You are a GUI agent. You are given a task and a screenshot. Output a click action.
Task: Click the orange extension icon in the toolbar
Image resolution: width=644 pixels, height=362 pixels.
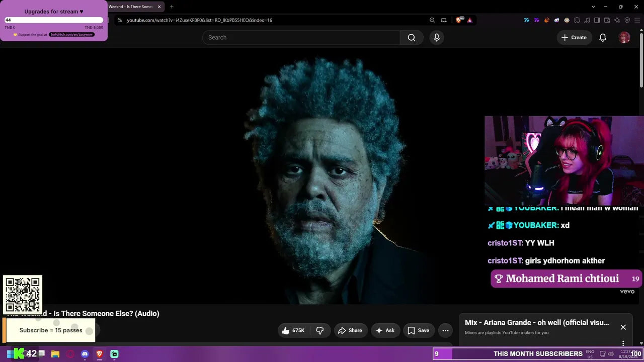pos(546,20)
